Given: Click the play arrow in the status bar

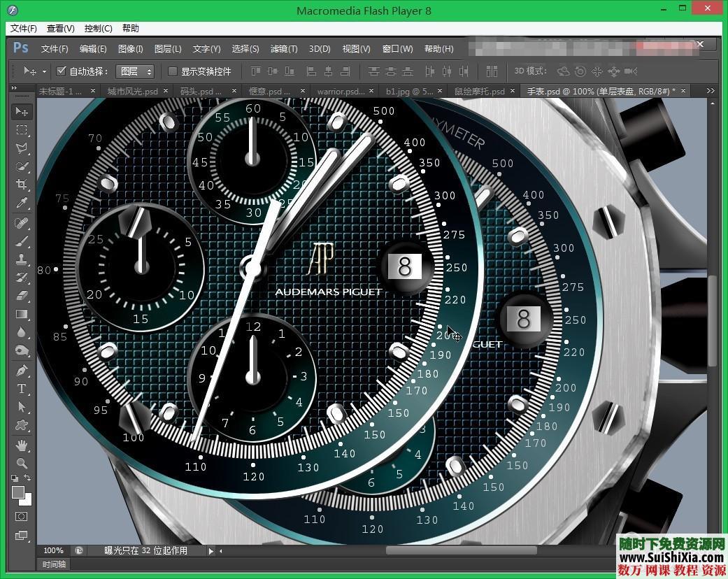Looking at the screenshot, I should point(210,550).
